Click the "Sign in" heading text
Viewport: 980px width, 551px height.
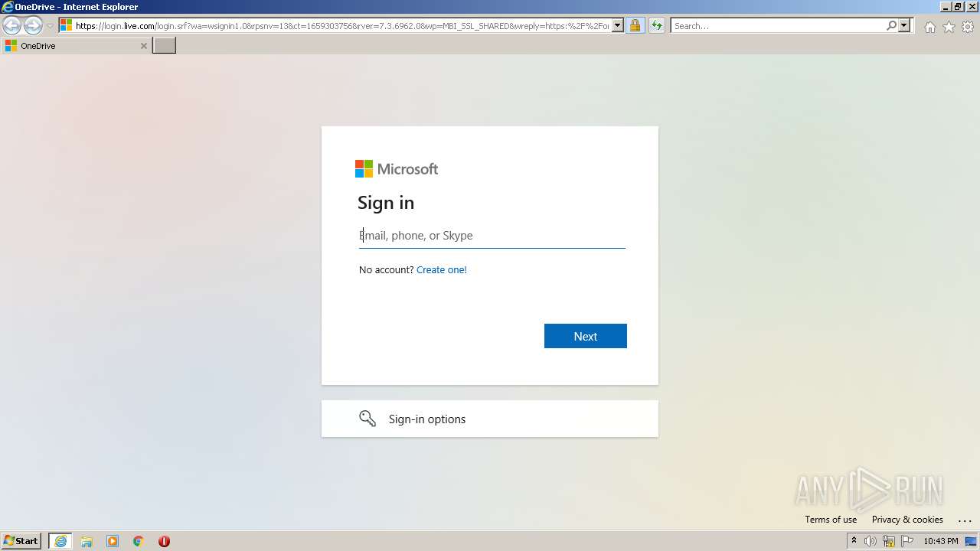pyautogui.click(x=386, y=203)
